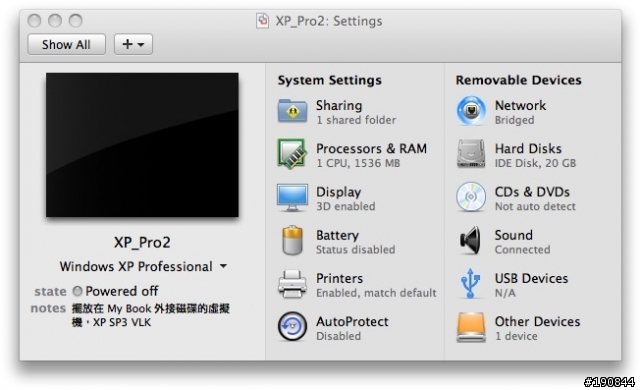Click the Processors & RAM chip icon
This screenshot has height=390, width=640.
click(x=292, y=154)
